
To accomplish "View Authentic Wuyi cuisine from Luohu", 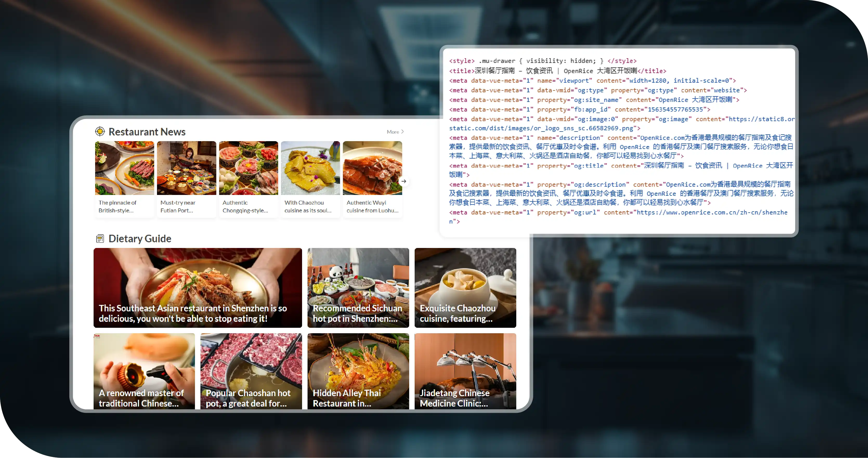I will tap(372, 179).
